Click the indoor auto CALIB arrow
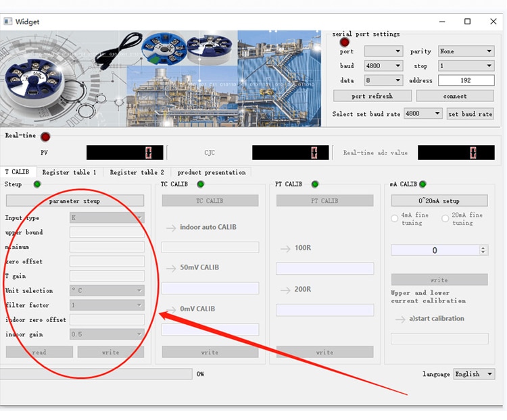The height and width of the screenshot is (420, 507). pos(170,228)
